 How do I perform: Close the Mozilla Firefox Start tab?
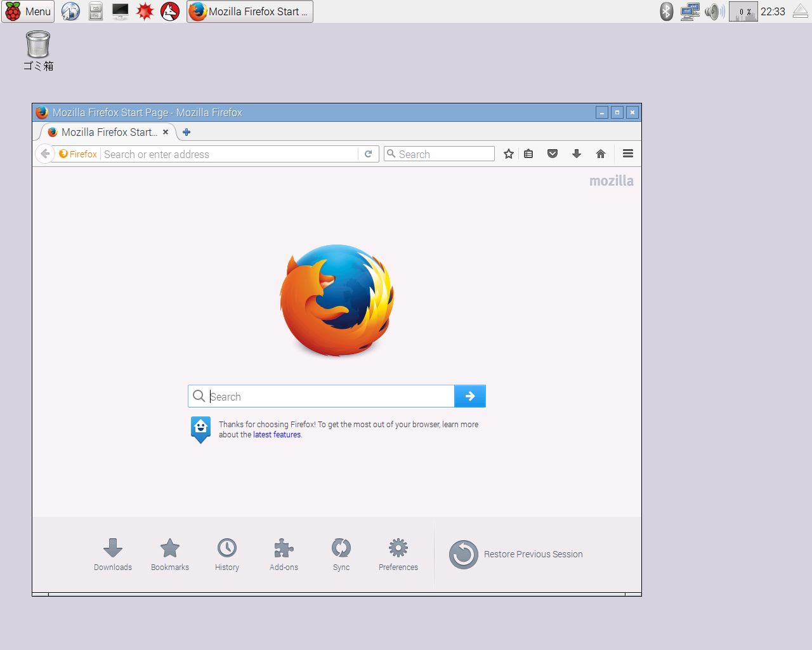coord(166,132)
